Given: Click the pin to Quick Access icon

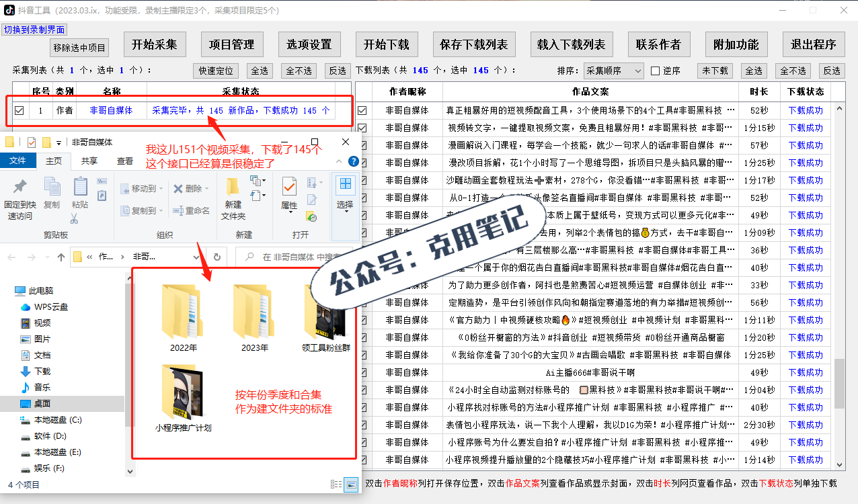Looking at the screenshot, I should pos(19,186).
